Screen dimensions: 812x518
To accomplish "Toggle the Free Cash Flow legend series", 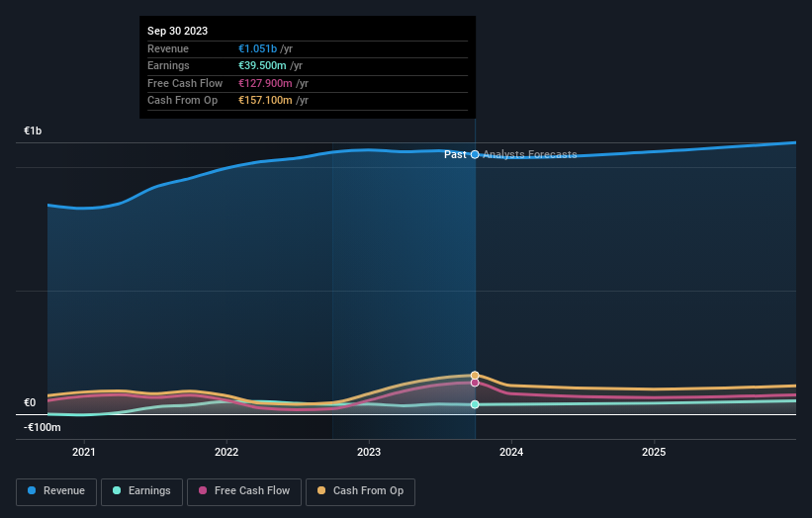I will click(244, 491).
